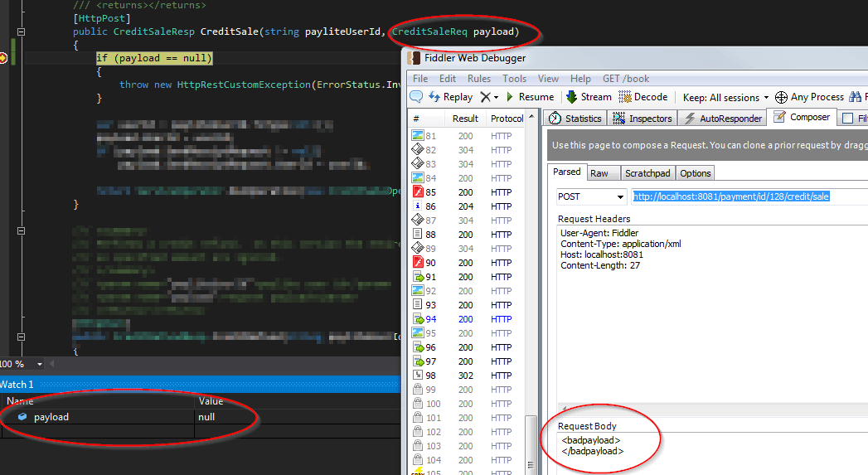Screen dimensions: 868x475
Task: Click the comment bubble icon in Fiddler toolbar
Action: coord(416,97)
